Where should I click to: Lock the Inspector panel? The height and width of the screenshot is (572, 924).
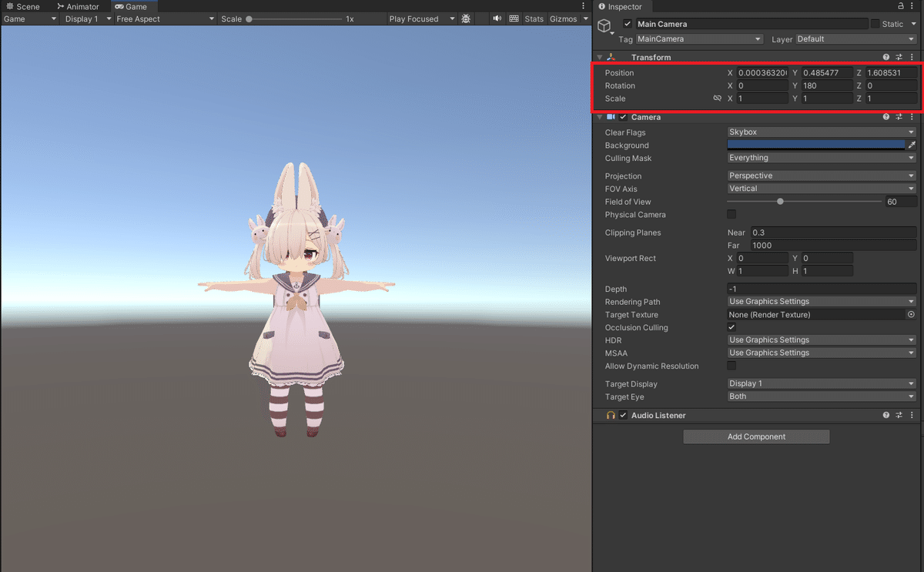click(x=900, y=6)
